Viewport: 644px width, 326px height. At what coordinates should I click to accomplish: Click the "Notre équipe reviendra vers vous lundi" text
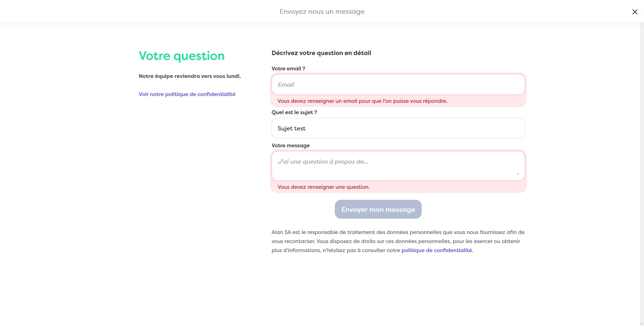[190, 76]
